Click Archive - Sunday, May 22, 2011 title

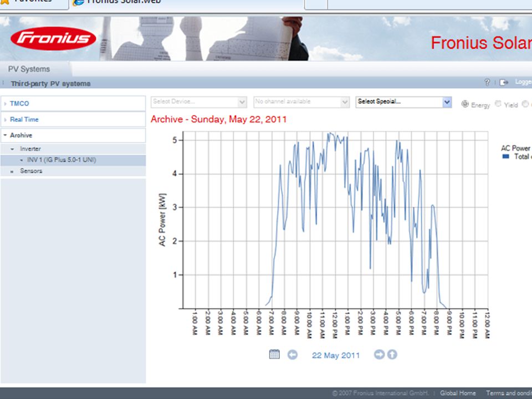pos(219,120)
